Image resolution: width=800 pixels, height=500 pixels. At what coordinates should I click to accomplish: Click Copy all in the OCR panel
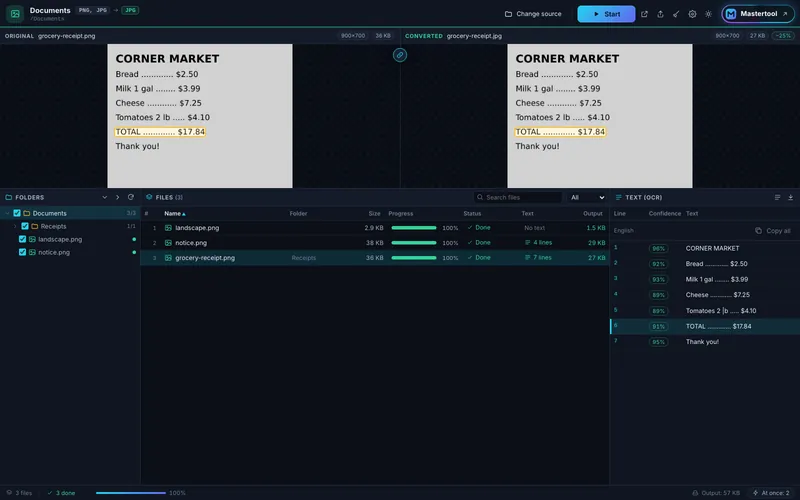(773, 231)
